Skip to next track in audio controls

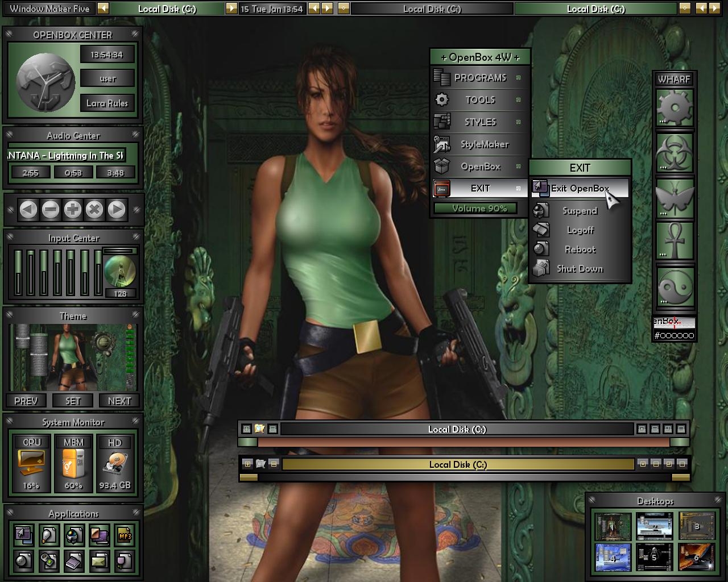[117, 210]
